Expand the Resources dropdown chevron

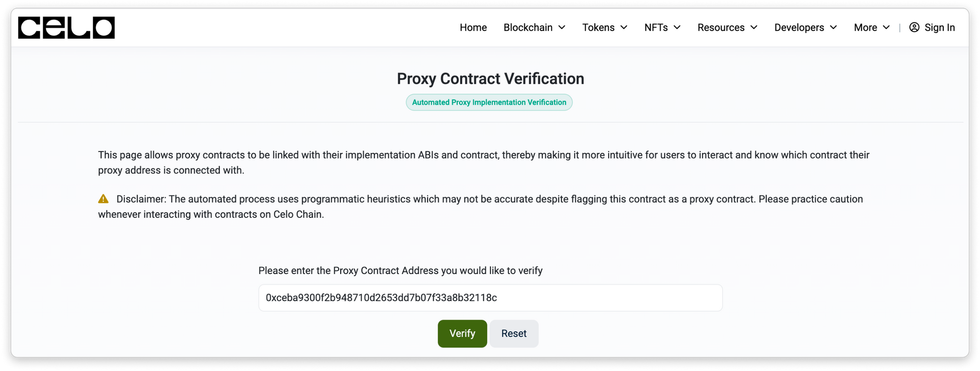[754, 27]
